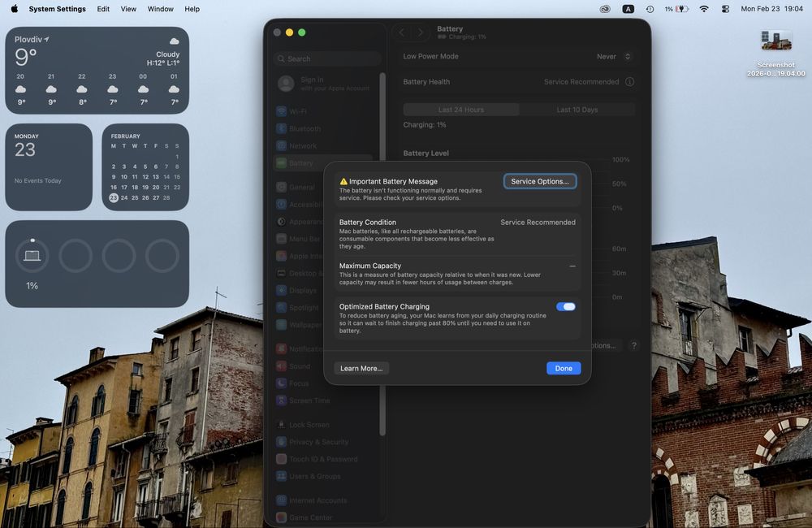The width and height of the screenshot is (812, 528).
Task: Click the Users & Groups sidebar icon
Action: coord(281,476)
